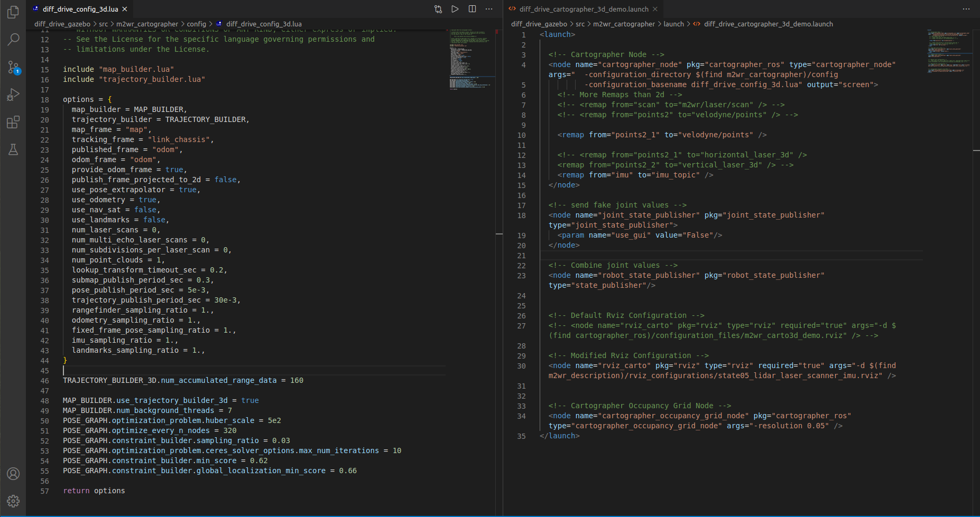980x517 pixels.
Task: Close the diff_drive_config_3d.lua tab
Action: click(124, 8)
